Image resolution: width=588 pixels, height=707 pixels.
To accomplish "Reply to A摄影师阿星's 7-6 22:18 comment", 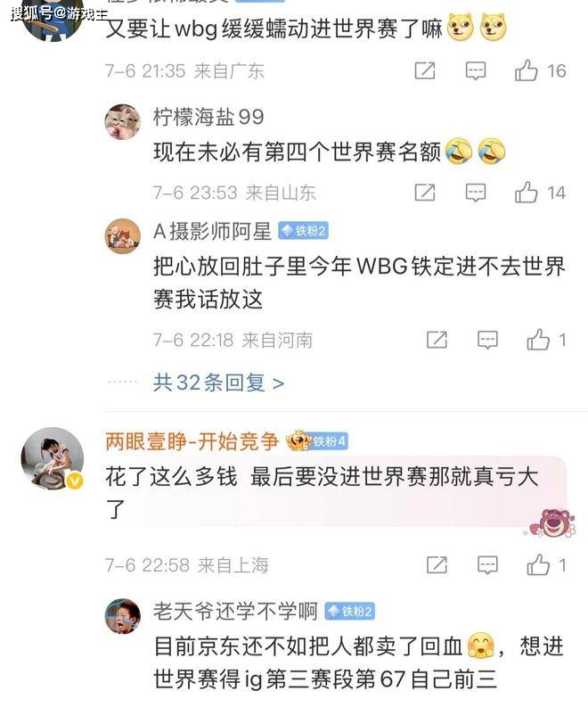I will tap(487, 340).
